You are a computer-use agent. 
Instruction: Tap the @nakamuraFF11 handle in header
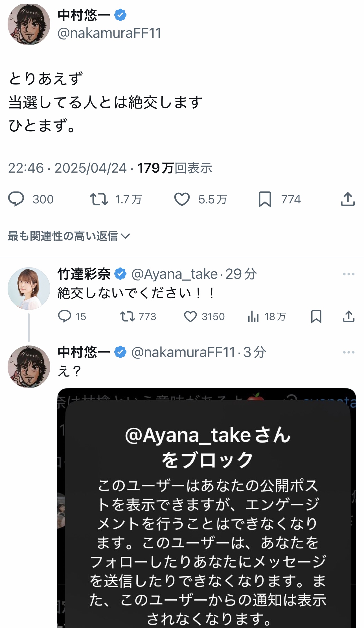(x=109, y=33)
